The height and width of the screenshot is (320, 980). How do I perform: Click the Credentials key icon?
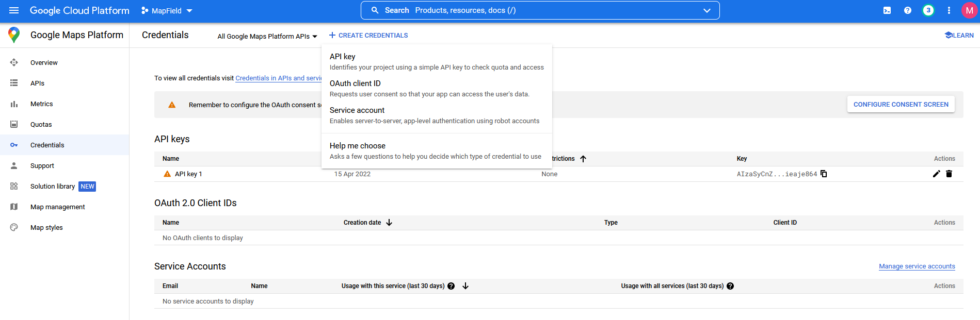[14, 145]
